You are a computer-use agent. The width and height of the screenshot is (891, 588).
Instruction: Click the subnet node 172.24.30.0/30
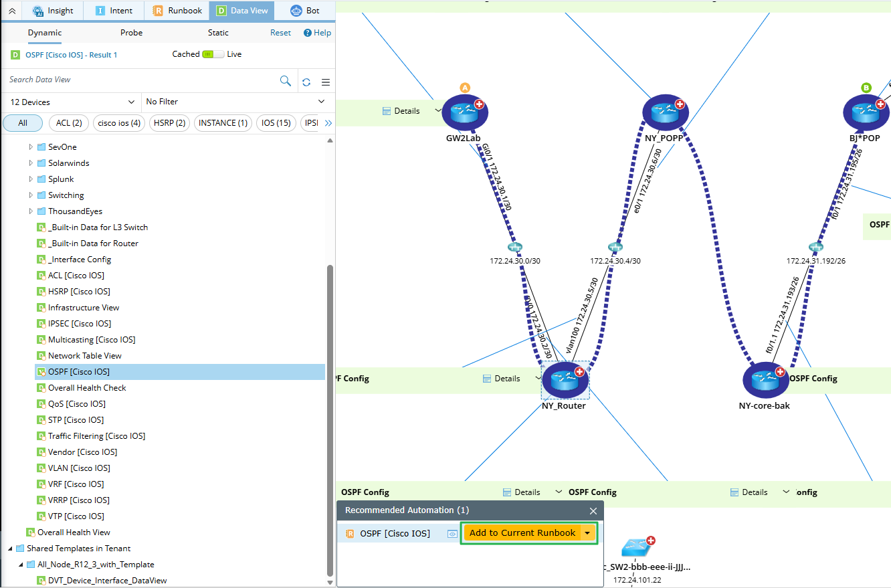514,247
